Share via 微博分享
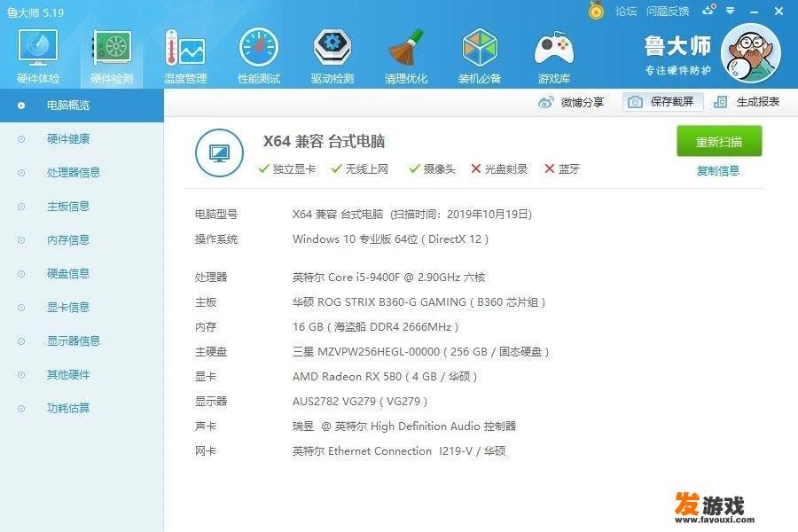The width and height of the screenshot is (798, 532). (x=571, y=102)
